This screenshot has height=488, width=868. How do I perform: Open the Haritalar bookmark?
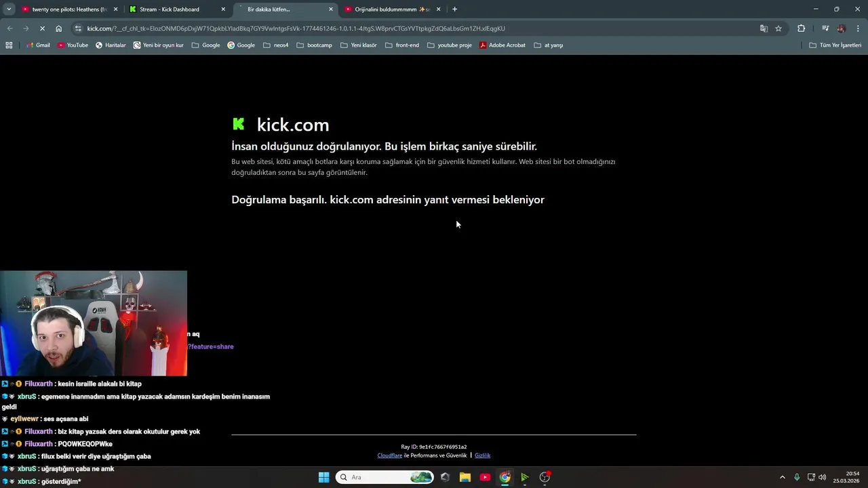111,45
